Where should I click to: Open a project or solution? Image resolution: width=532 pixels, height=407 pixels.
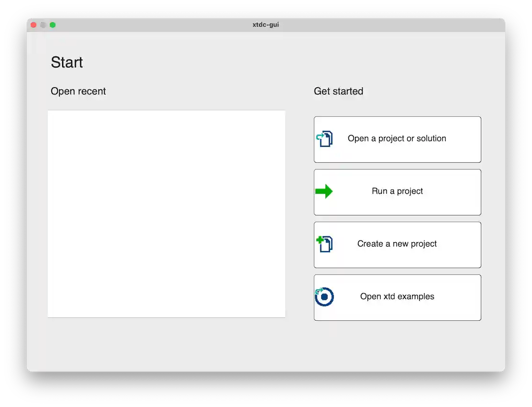(x=397, y=139)
